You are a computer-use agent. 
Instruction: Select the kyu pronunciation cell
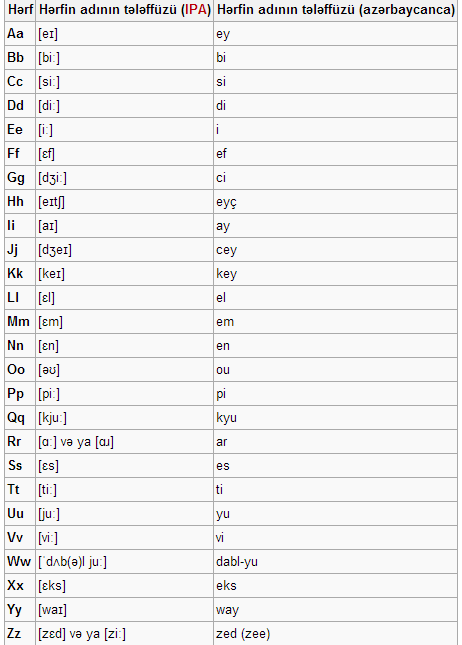pos(336,418)
